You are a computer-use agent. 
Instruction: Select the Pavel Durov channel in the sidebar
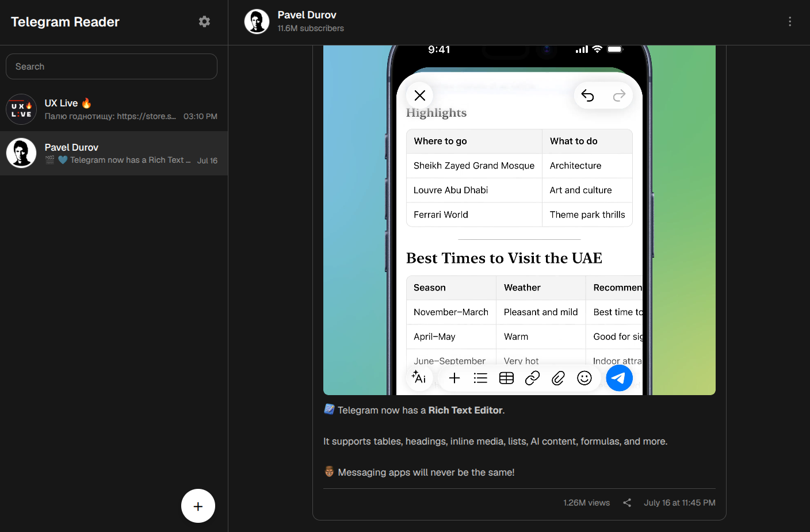(x=114, y=154)
